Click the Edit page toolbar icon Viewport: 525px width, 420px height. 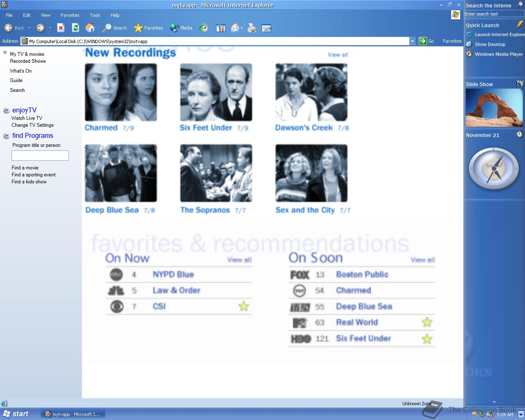pyautogui.click(x=267, y=28)
